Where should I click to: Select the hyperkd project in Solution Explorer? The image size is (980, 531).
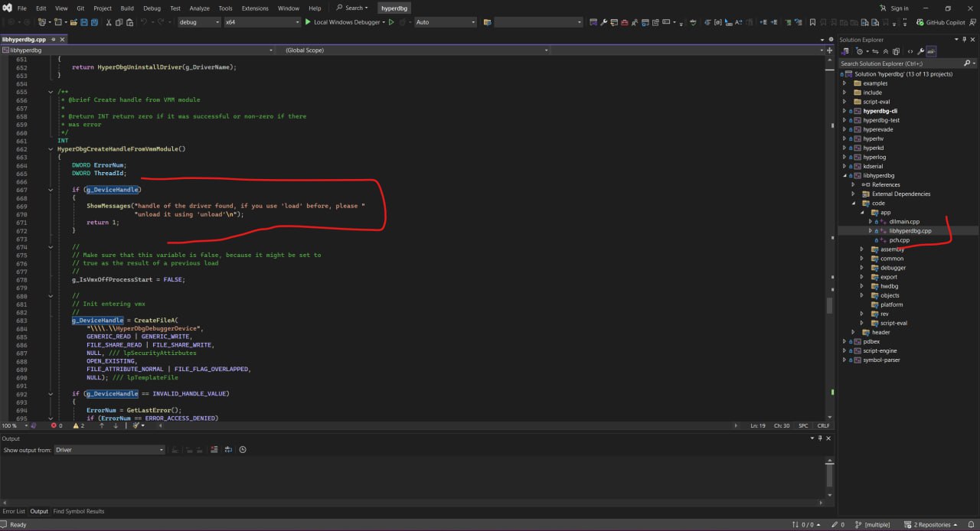(873, 148)
